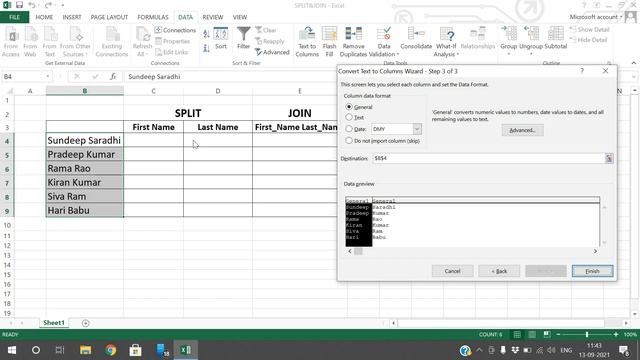Image resolution: width=640 pixels, height=360 pixels.
Task: Click zoom out minus button
Action: point(558,334)
